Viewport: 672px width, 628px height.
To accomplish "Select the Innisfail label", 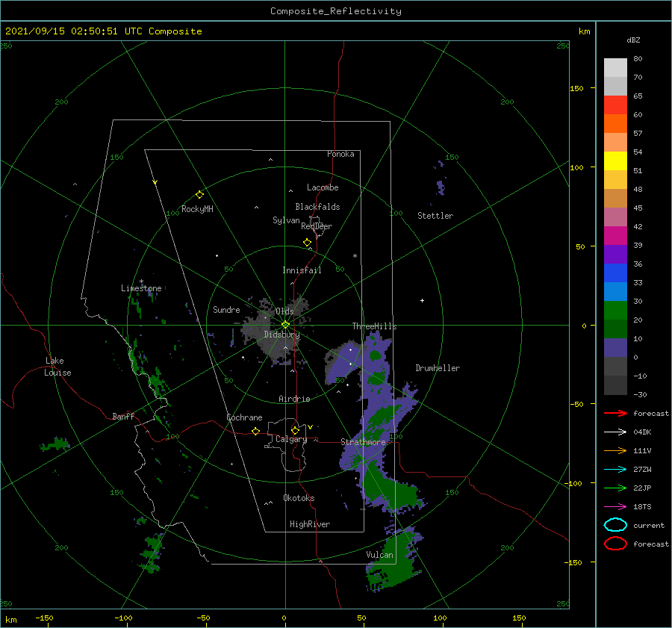I will point(302,270).
